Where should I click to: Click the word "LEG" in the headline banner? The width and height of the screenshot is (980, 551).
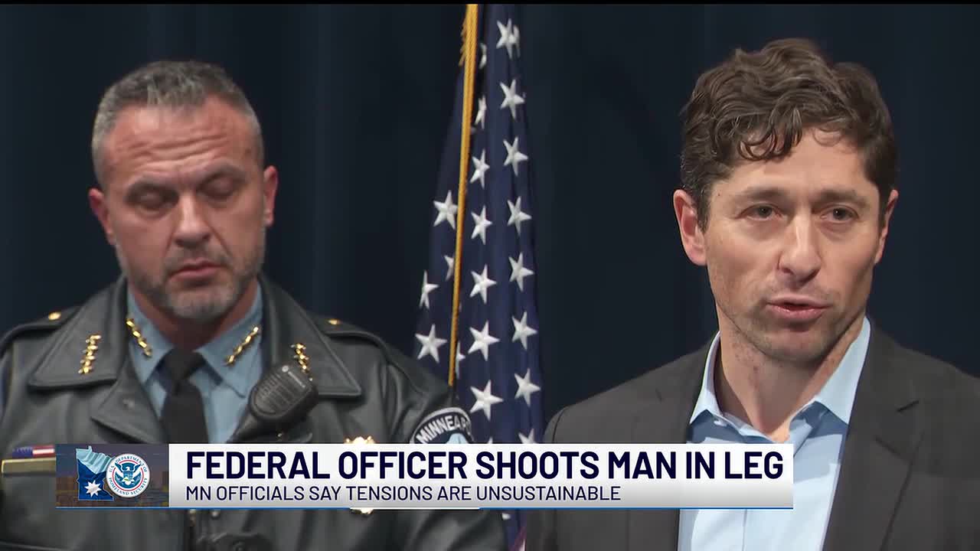tap(753, 465)
